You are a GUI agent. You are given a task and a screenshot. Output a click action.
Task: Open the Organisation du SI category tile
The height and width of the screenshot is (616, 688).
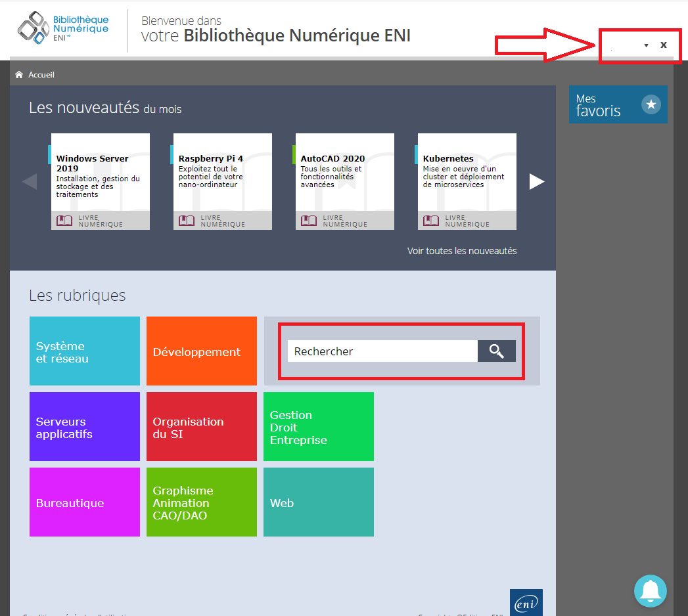coord(201,427)
